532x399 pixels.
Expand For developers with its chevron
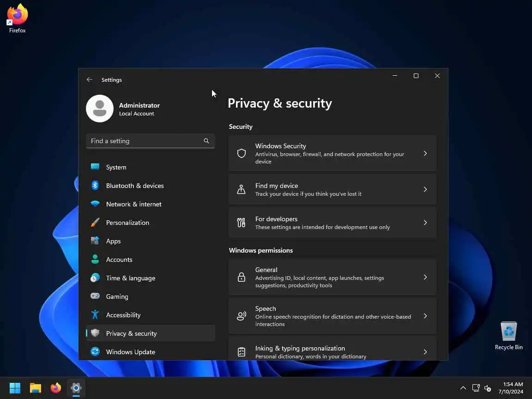pos(425,223)
